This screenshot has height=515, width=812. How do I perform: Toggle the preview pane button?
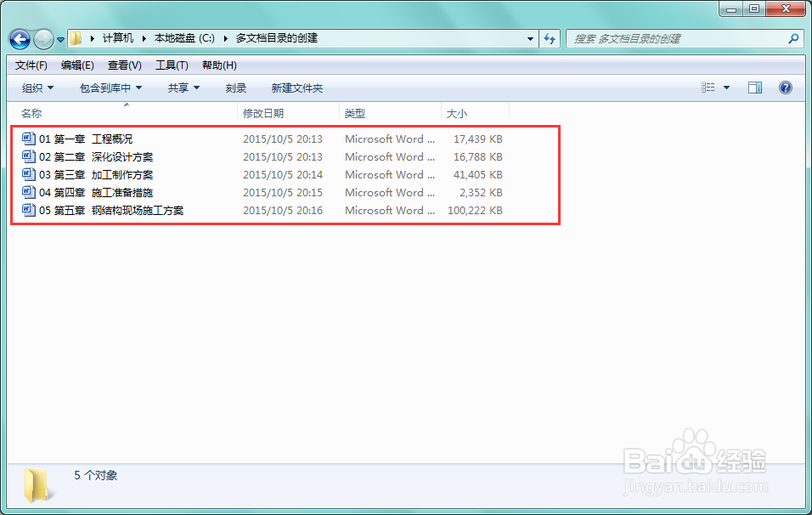755,88
